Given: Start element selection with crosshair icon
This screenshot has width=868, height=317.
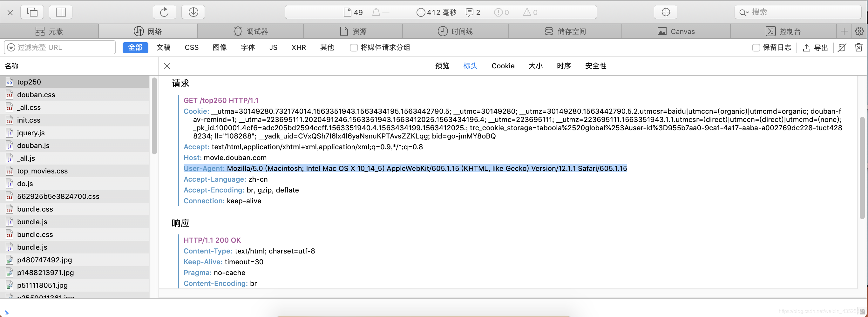Looking at the screenshot, I should click(x=666, y=12).
